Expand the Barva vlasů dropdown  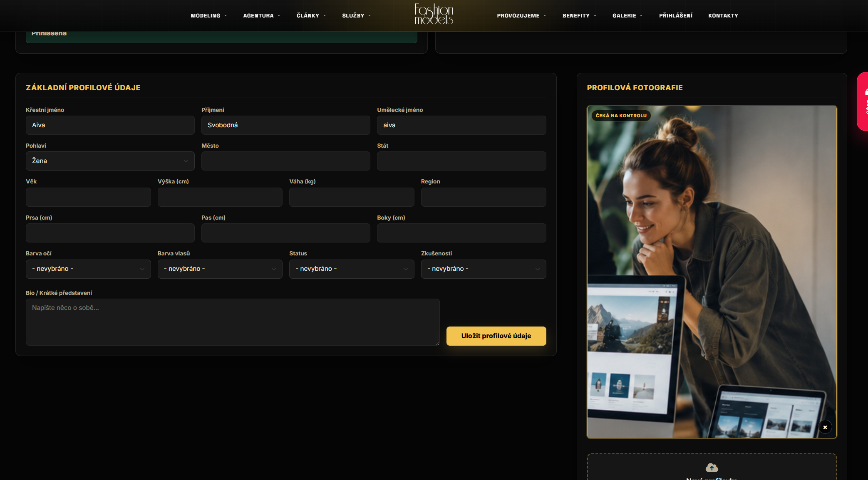pos(220,269)
